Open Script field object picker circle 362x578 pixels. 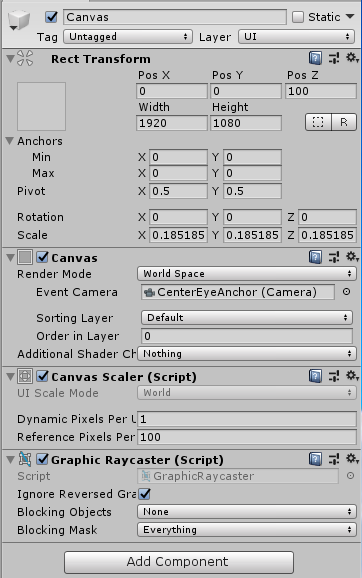350,476
